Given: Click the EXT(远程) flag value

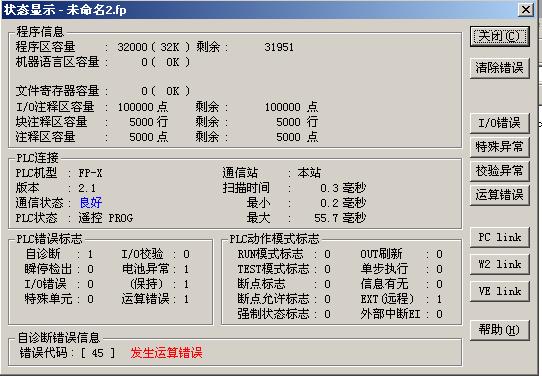Looking at the screenshot, I should click(439, 299).
